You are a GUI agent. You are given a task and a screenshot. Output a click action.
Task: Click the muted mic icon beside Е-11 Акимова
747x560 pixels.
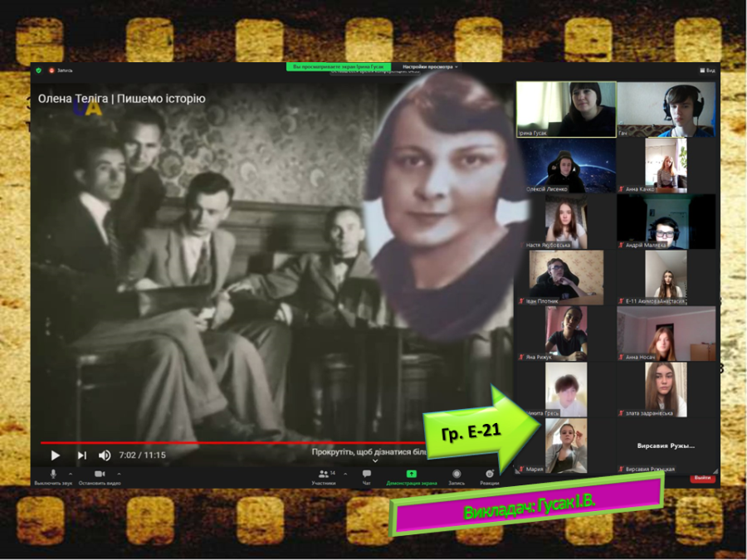[621, 301]
